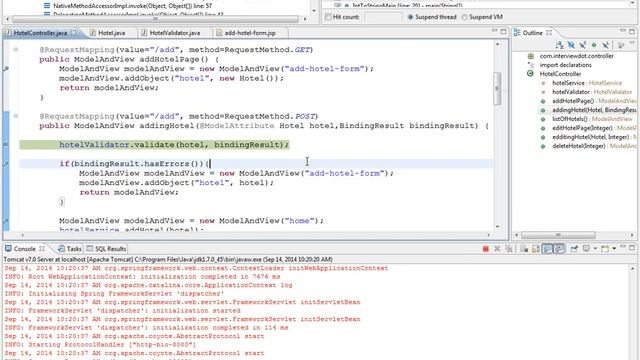Minimize the Console panel
This screenshot has width=640, height=360.
tap(622, 247)
